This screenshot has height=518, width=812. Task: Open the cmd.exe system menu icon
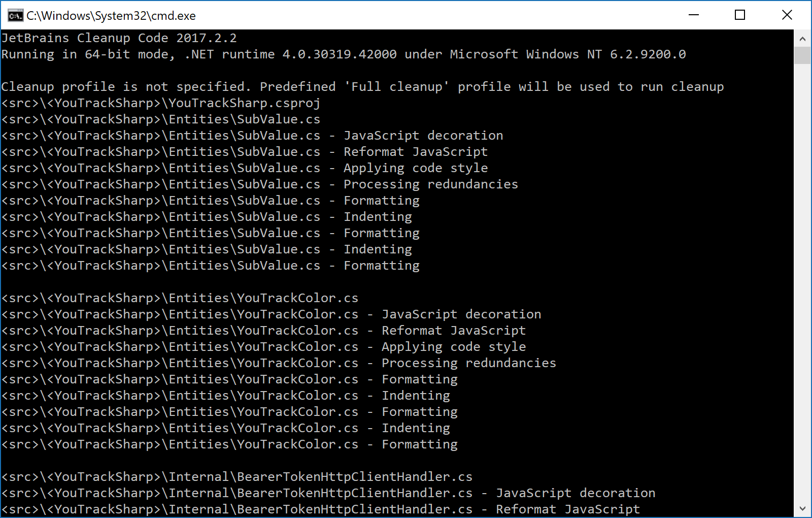pos(15,16)
